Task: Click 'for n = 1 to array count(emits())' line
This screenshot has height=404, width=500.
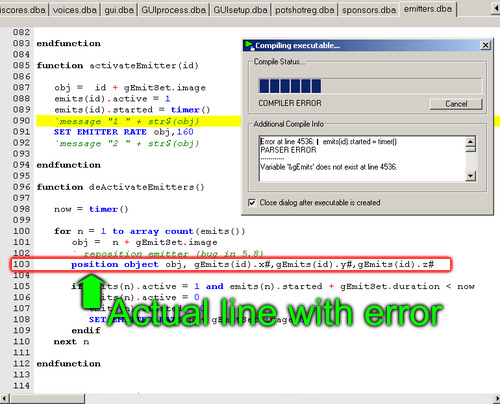Action: (x=150, y=231)
